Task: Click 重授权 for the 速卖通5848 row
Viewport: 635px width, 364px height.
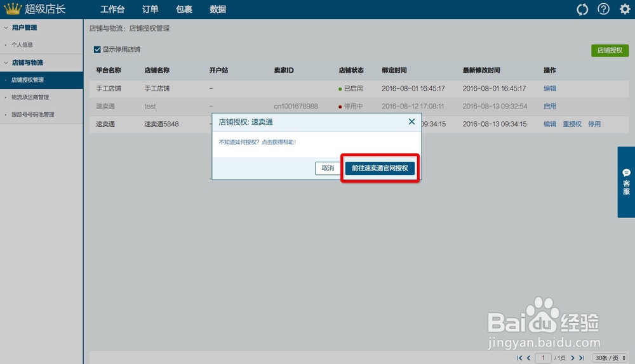Action: [x=572, y=124]
